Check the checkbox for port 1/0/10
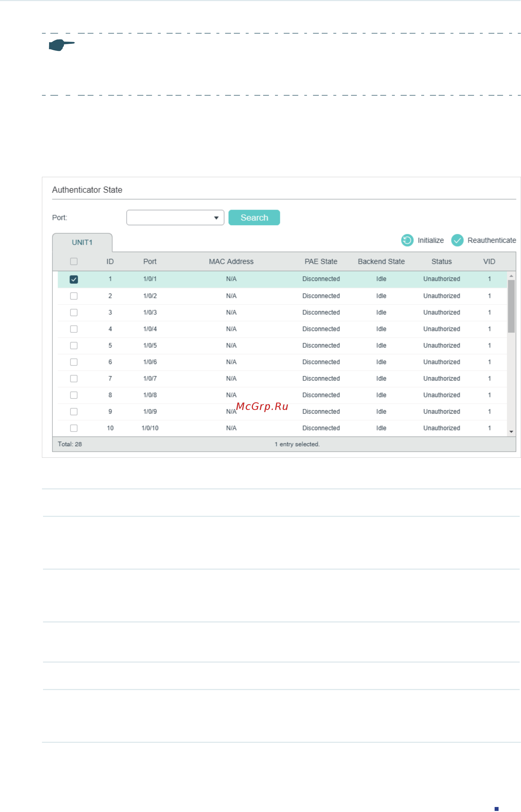This screenshot has width=521, height=812. pos(74,428)
